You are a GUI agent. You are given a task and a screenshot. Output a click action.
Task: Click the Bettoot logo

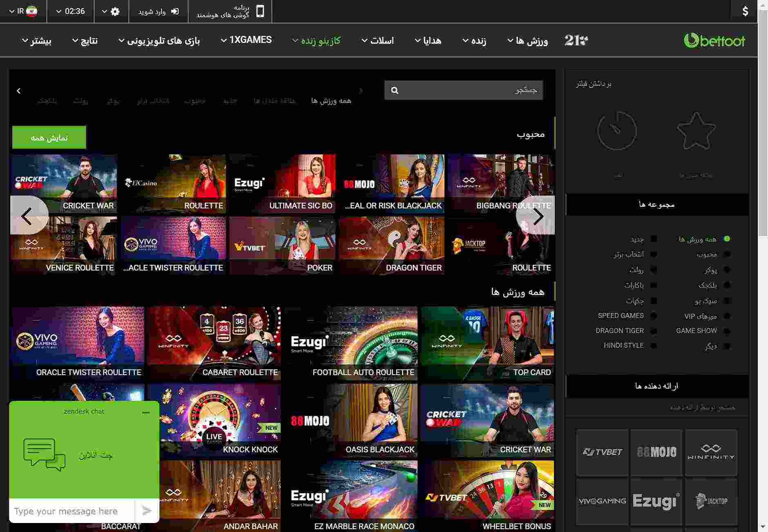point(714,40)
